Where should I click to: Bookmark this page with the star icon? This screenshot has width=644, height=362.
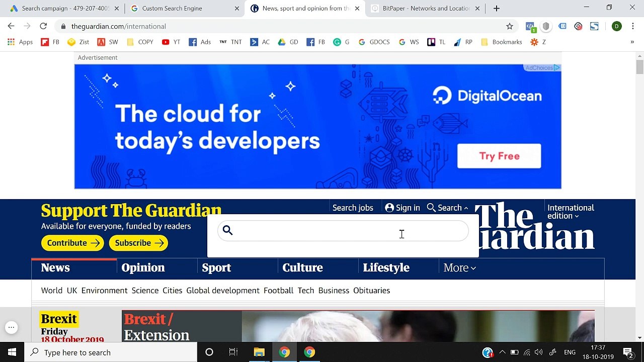pyautogui.click(x=510, y=26)
